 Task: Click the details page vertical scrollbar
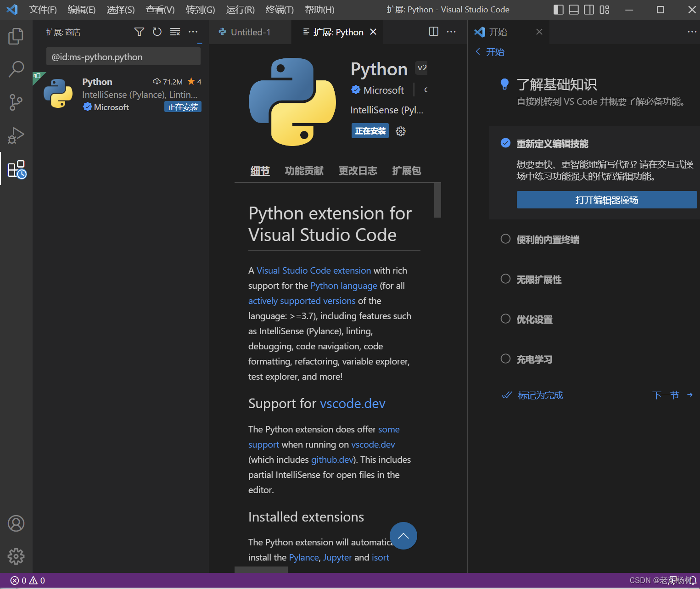[x=437, y=200]
